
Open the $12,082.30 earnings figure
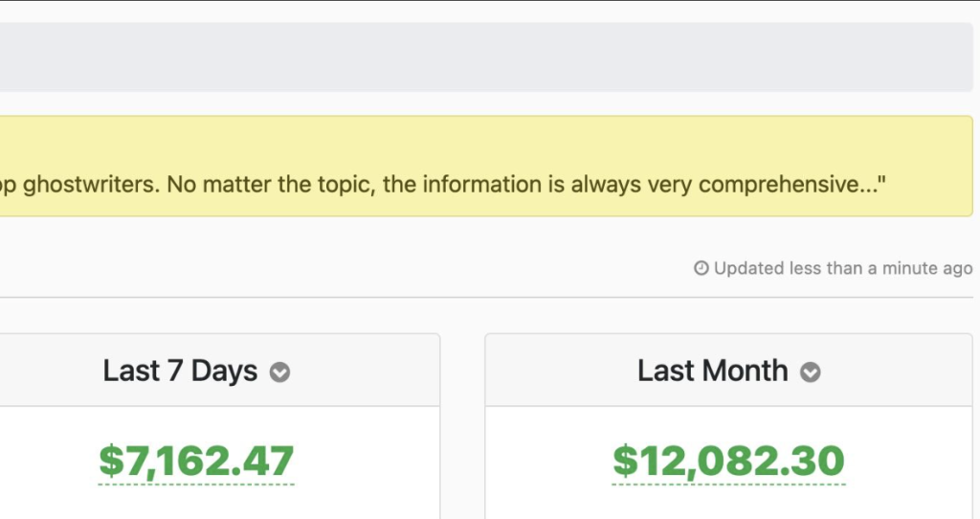728,461
